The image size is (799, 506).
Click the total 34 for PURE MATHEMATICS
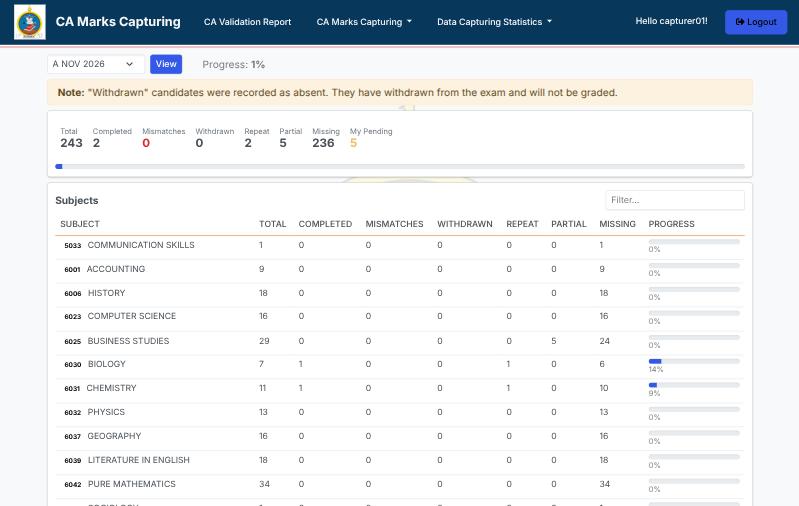264,484
